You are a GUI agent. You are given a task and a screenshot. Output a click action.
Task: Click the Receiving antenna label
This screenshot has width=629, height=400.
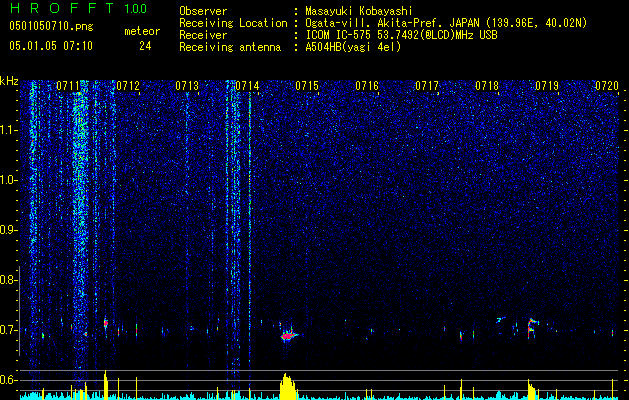tap(230, 47)
